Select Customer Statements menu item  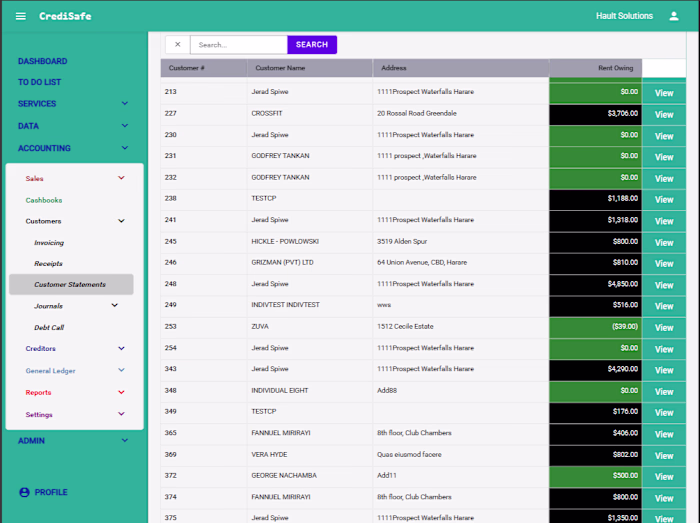point(71,284)
